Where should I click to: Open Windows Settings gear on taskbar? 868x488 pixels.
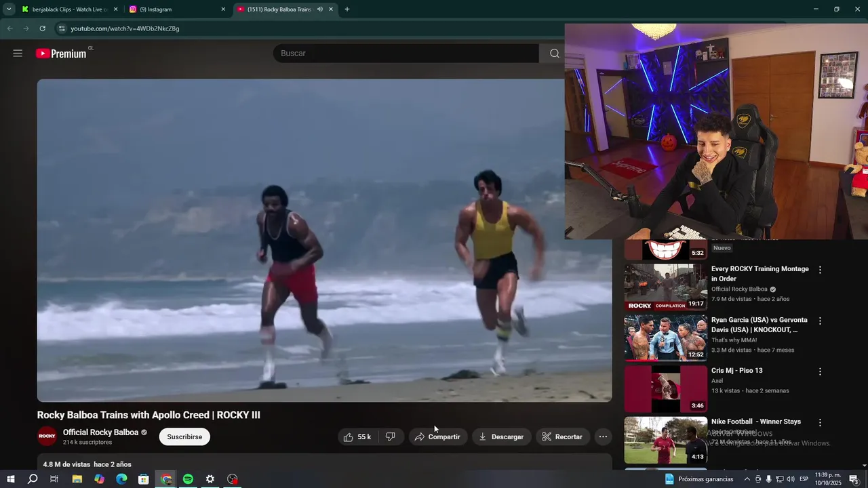coord(210,479)
